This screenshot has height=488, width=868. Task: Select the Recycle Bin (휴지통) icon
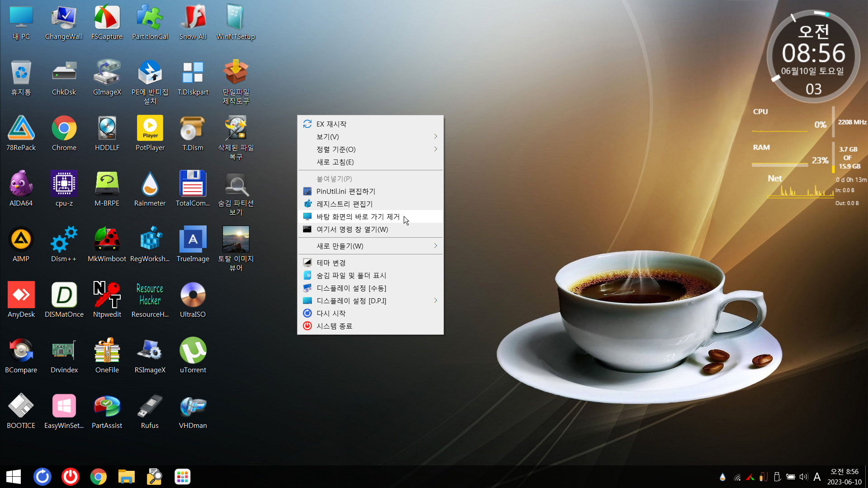(x=21, y=78)
